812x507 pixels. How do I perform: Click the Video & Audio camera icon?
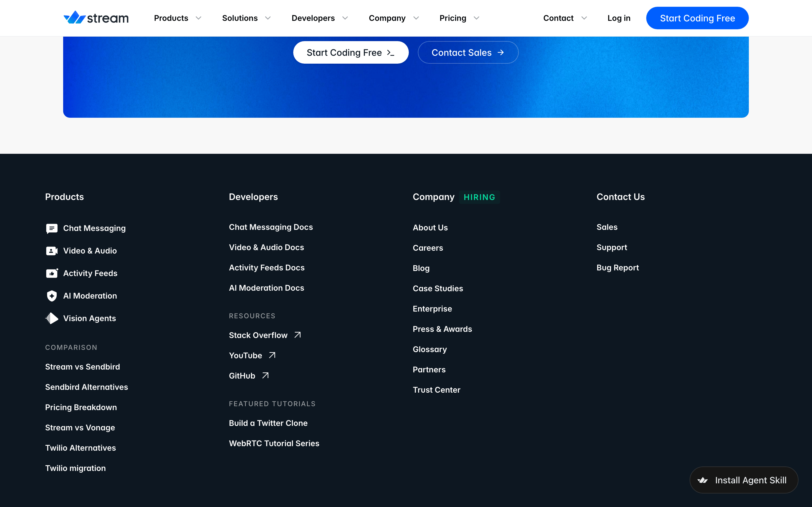click(52, 251)
